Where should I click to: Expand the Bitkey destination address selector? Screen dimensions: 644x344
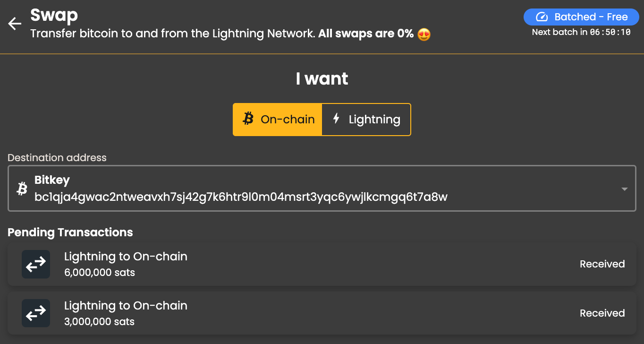[x=321, y=188]
